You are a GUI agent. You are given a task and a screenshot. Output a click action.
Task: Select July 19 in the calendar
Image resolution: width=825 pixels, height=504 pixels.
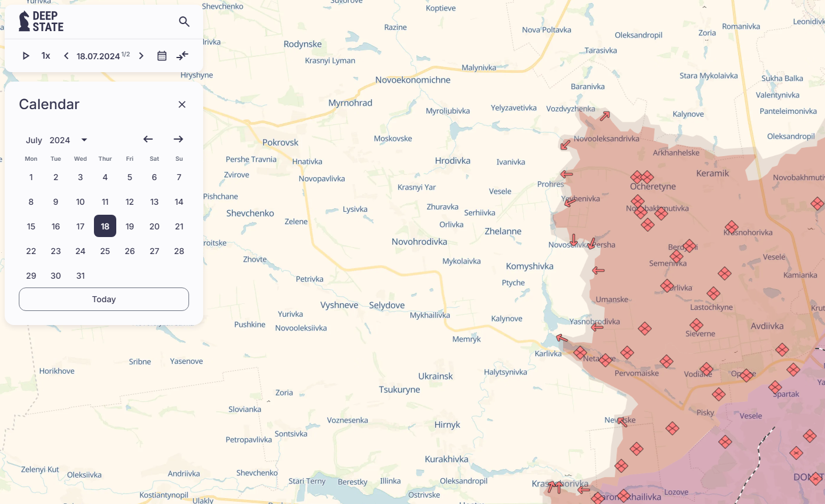(x=130, y=226)
